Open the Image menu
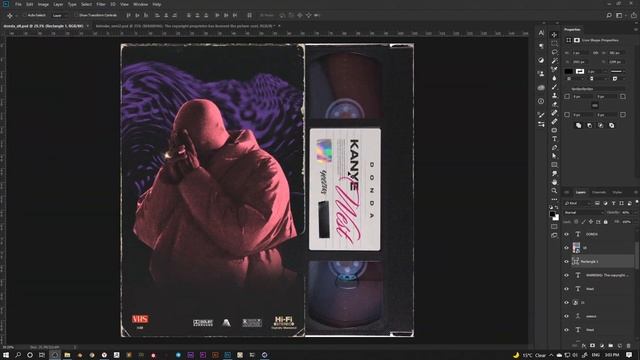The width and height of the screenshot is (640, 360). pos(43,4)
